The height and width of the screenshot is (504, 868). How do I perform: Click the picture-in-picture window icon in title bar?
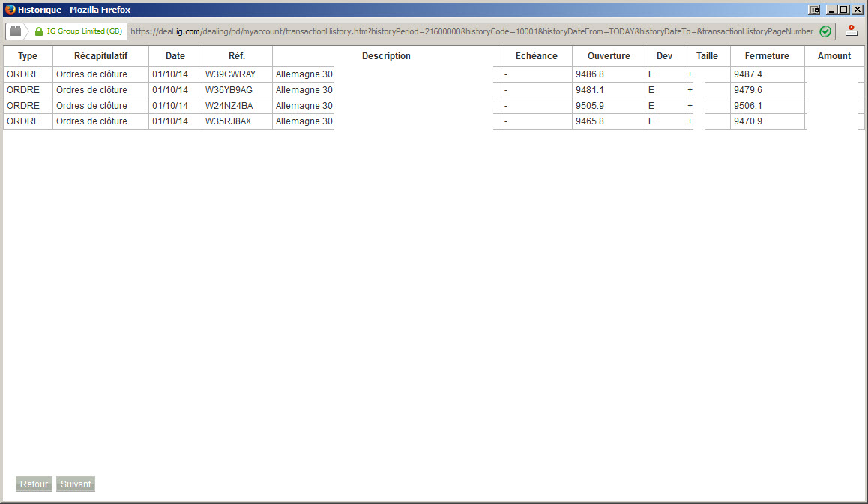click(814, 10)
